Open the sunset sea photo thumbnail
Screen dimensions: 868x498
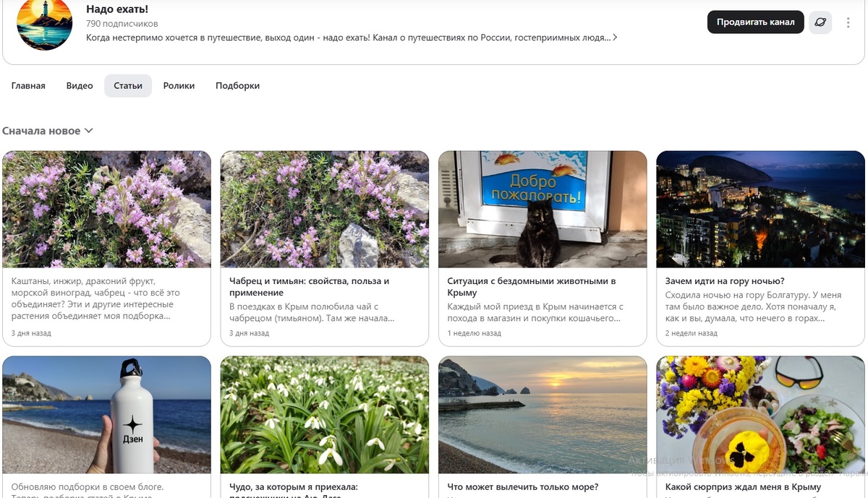542,415
